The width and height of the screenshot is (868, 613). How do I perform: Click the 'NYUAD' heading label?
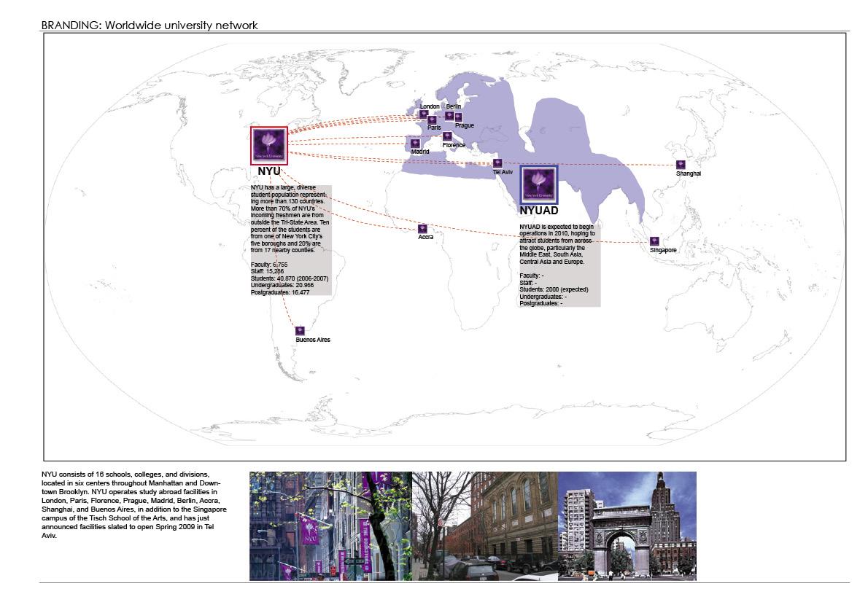coord(538,211)
